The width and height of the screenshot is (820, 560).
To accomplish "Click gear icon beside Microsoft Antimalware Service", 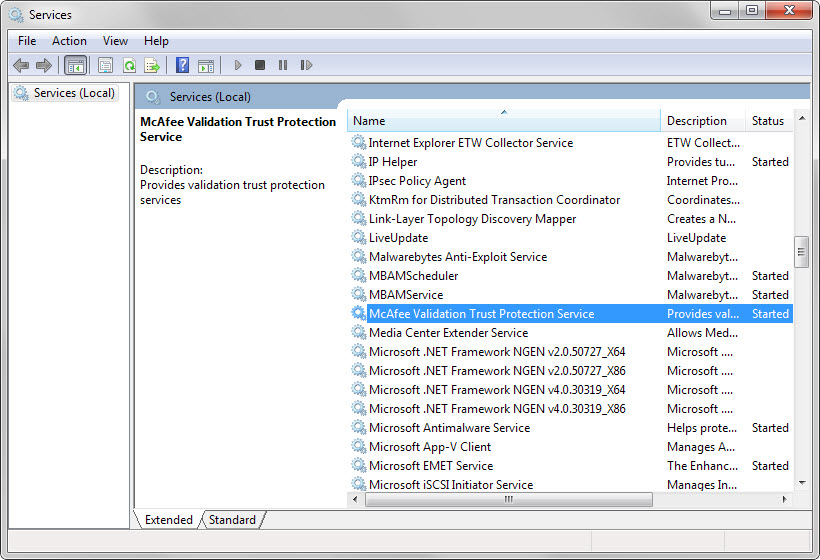I will click(359, 427).
